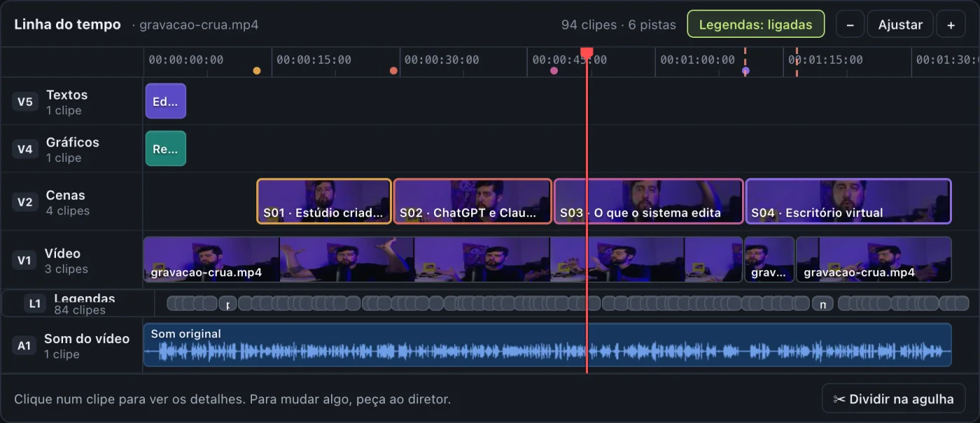The height and width of the screenshot is (423, 980).
Task: Click the Ajustar fit button
Action: (900, 25)
